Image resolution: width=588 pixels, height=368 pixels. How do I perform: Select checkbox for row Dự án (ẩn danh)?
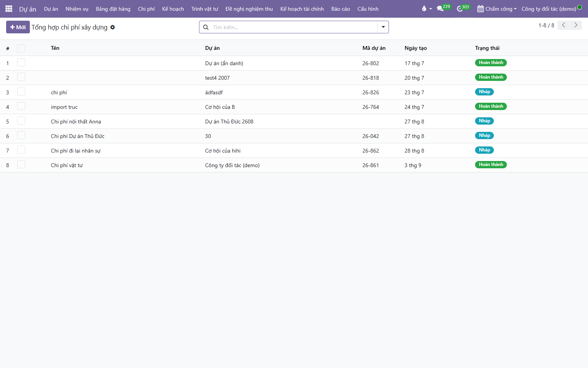coord(21,62)
